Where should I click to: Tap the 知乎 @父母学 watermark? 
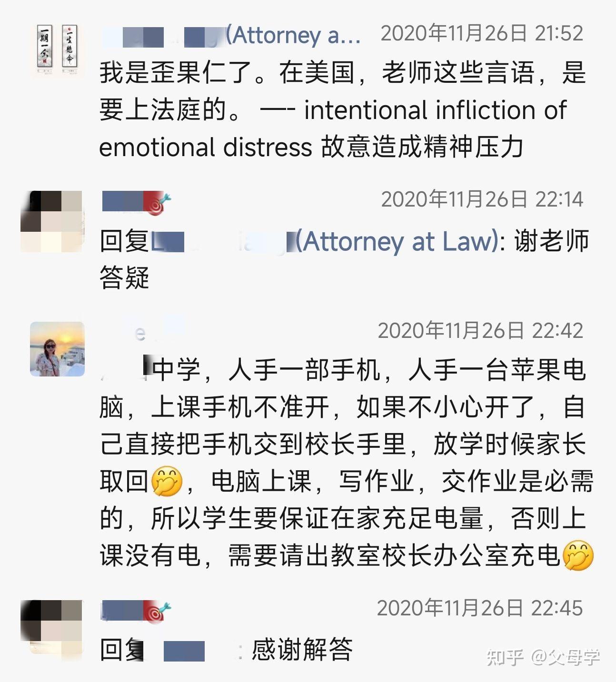(543, 657)
